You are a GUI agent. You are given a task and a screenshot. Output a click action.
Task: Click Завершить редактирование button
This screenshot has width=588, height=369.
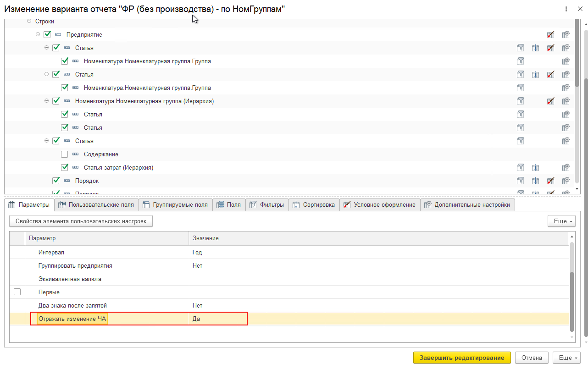coord(462,358)
